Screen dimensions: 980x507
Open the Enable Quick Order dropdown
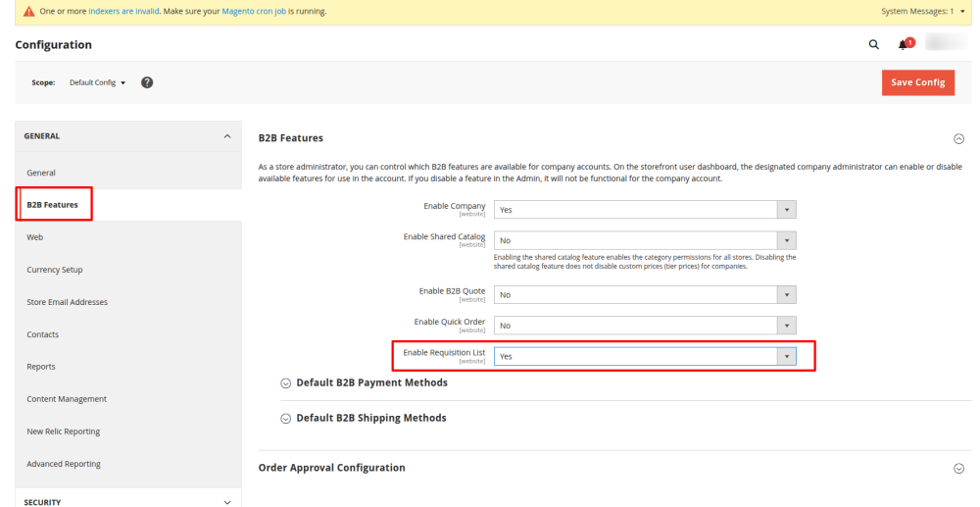[x=644, y=325]
